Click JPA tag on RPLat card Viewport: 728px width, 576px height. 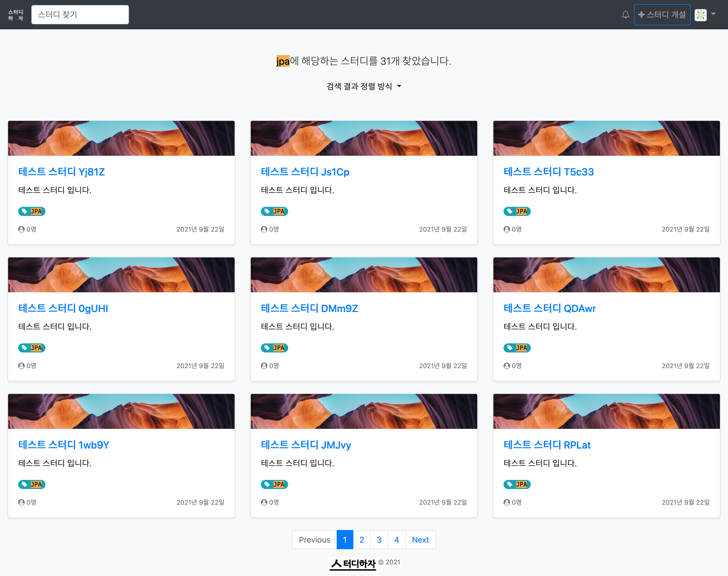[x=517, y=484]
